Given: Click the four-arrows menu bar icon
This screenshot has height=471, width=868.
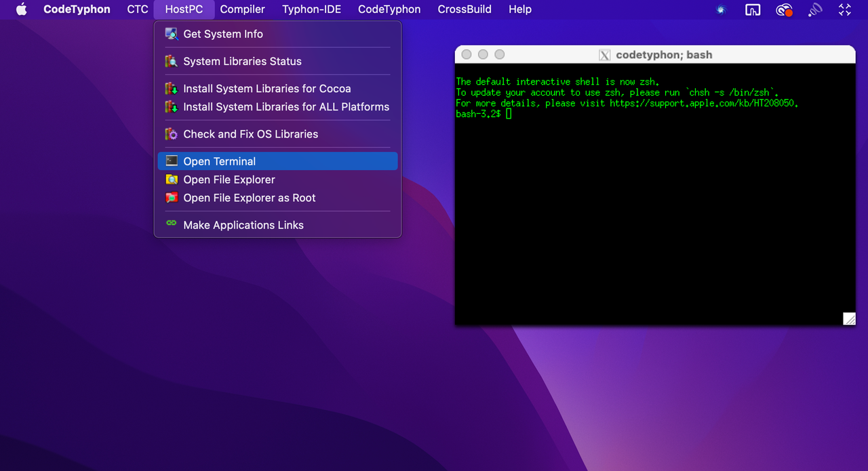Looking at the screenshot, I should pos(845,9).
